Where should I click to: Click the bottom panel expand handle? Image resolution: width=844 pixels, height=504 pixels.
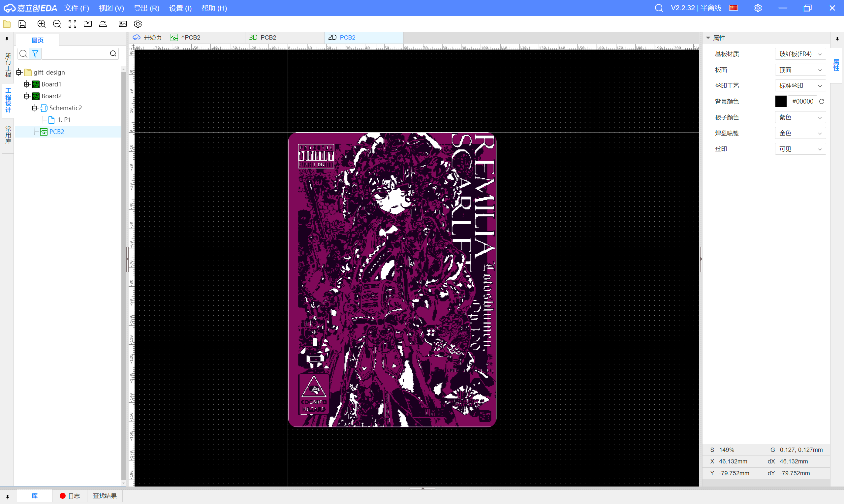(x=422, y=488)
